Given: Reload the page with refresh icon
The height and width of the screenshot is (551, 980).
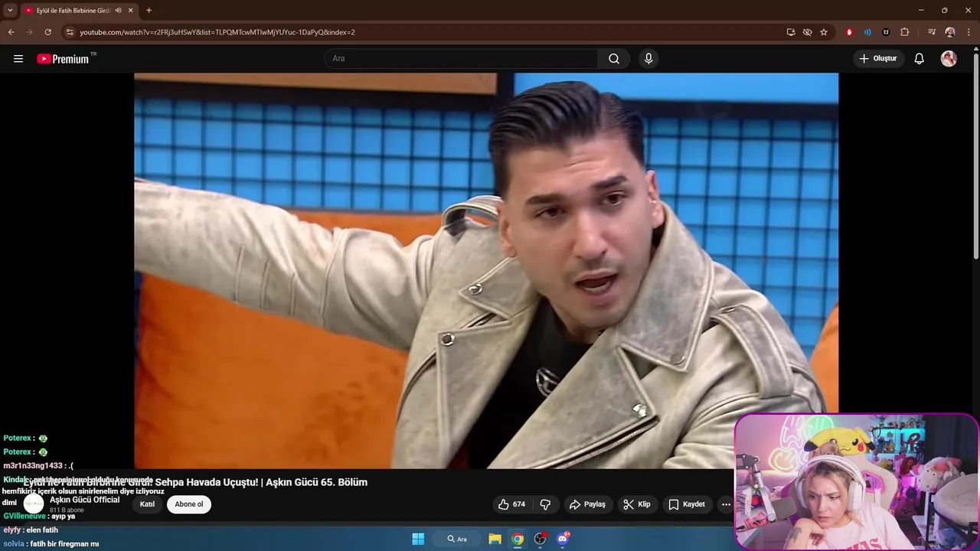Looking at the screenshot, I should [x=47, y=32].
